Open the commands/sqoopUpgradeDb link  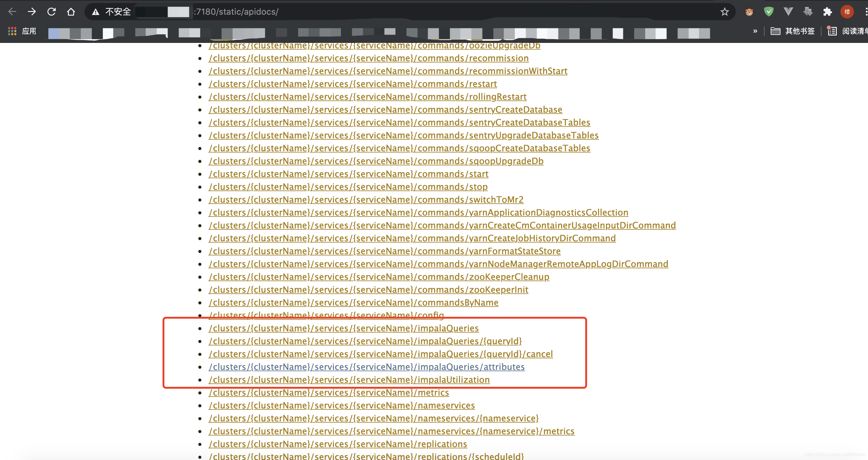pyautogui.click(x=376, y=161)
